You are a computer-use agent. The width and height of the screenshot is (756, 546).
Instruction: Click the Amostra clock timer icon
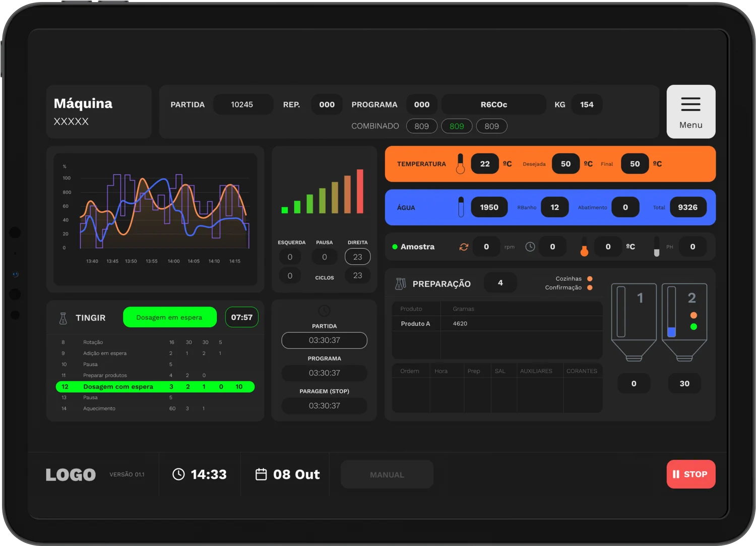pos(530,247)
